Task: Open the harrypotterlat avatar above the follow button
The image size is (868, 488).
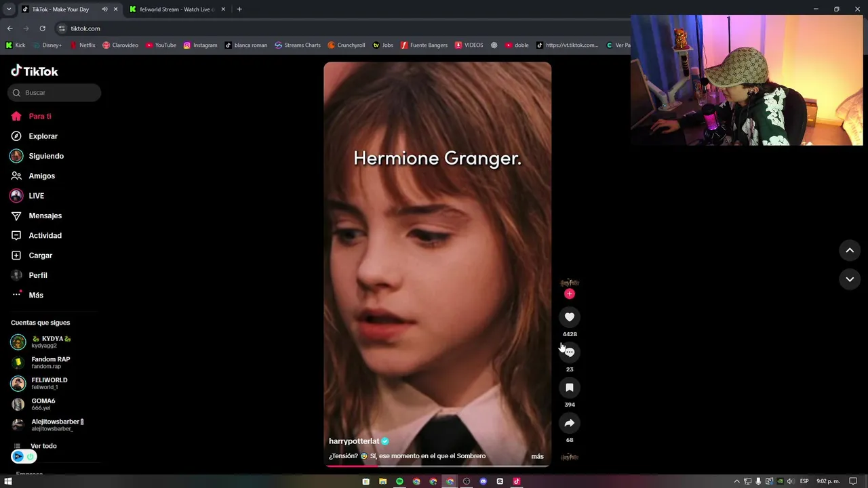Action: [570, 283]
